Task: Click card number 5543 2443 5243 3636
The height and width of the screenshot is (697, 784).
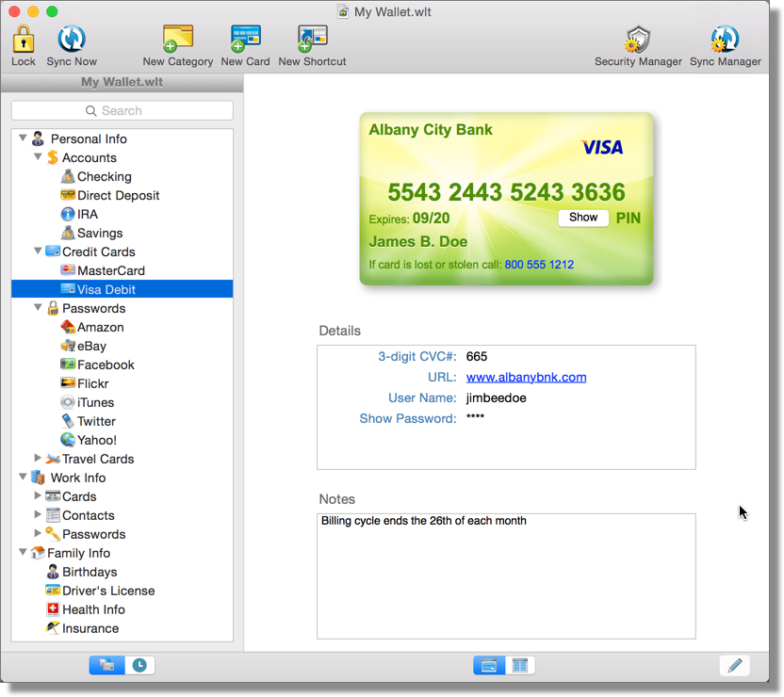Action: tap(506, 192)
